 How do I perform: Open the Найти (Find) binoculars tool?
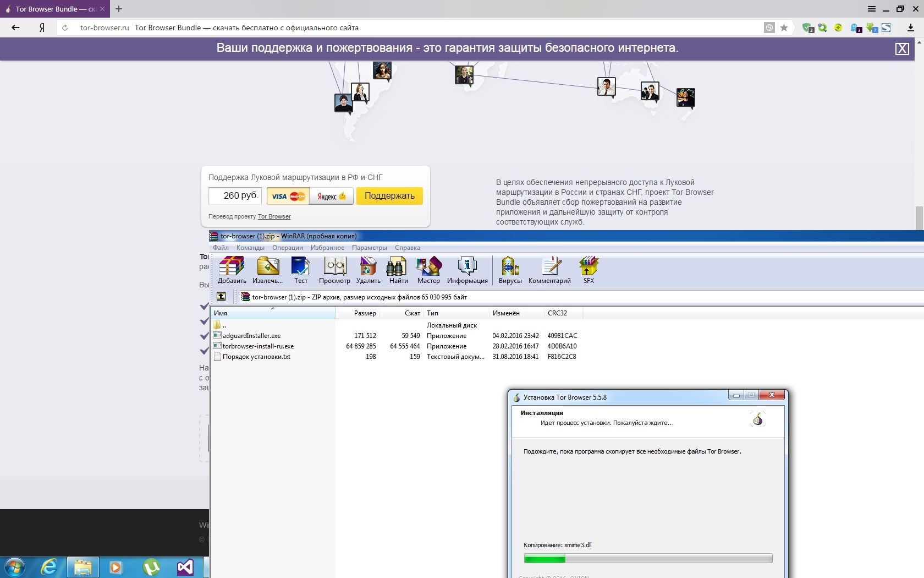pyautogui.click(x=398, y=270)
